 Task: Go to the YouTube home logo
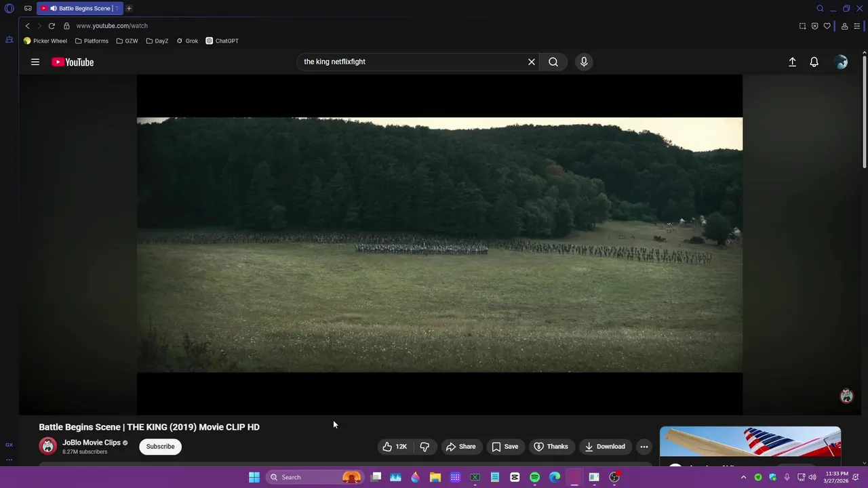click(x=73, y=62)
